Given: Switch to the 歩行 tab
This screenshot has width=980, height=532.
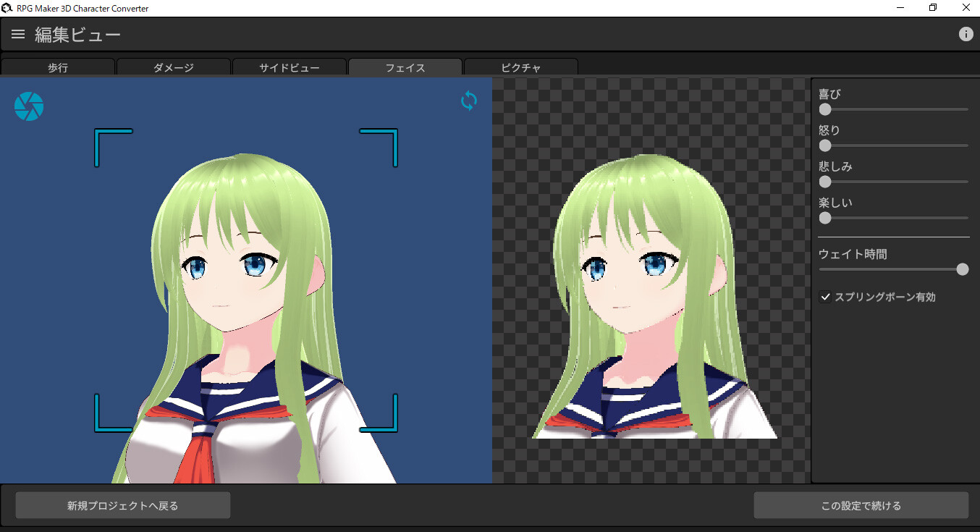Looking at the screenshot, I should [58, 67].
